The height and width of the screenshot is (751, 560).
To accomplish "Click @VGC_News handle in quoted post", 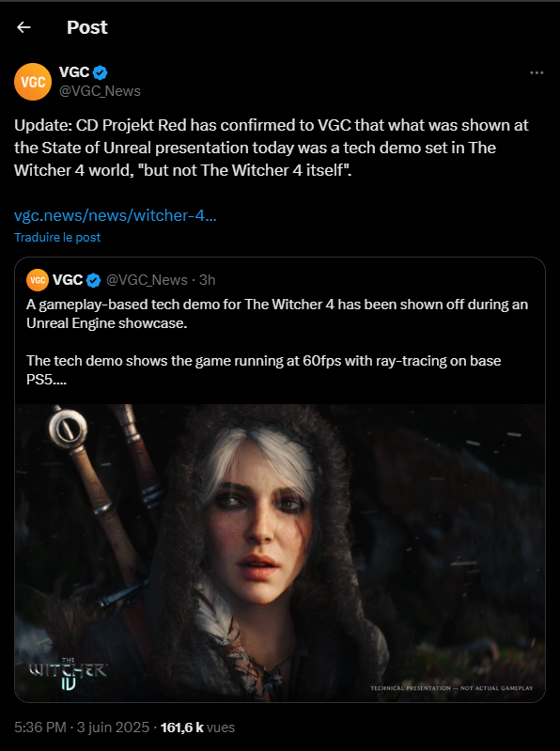I will point(147,280).
